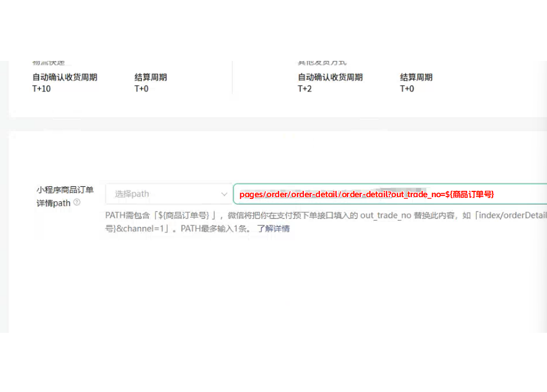Open the 了解详情 link

point(273,229)
